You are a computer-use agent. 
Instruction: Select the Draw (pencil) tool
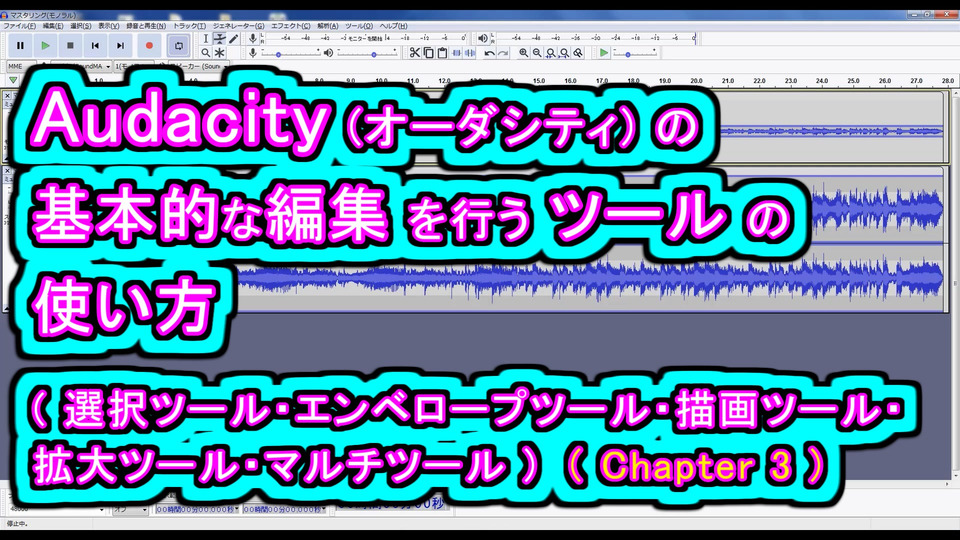coord(234,39)
